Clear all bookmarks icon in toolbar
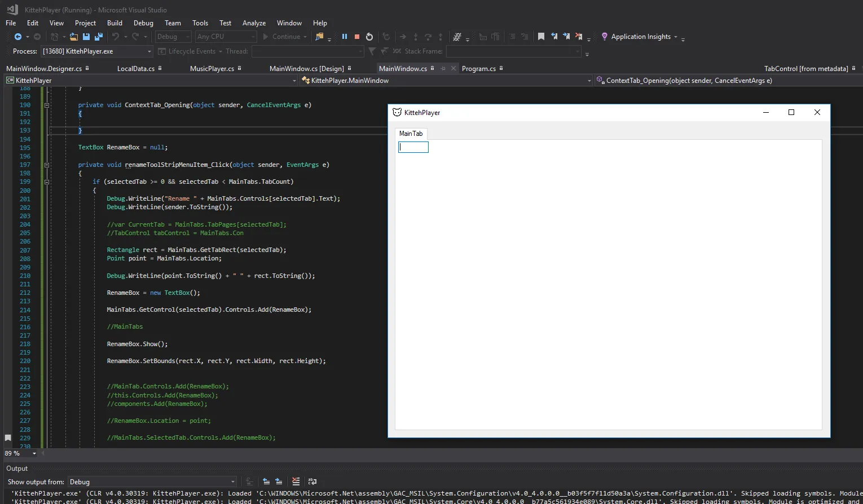 579,37
